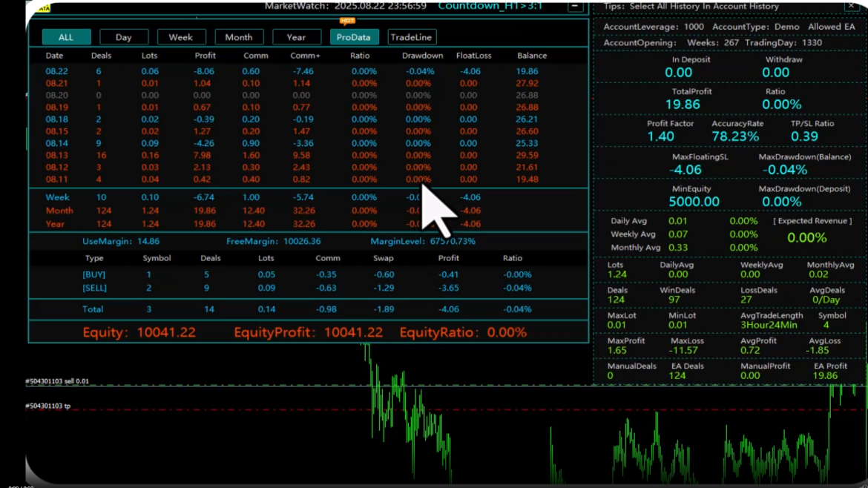This screenshot has width=868, height=488.
Task: Click the Week button in the filter bar
Action: (x=181, y=37)
